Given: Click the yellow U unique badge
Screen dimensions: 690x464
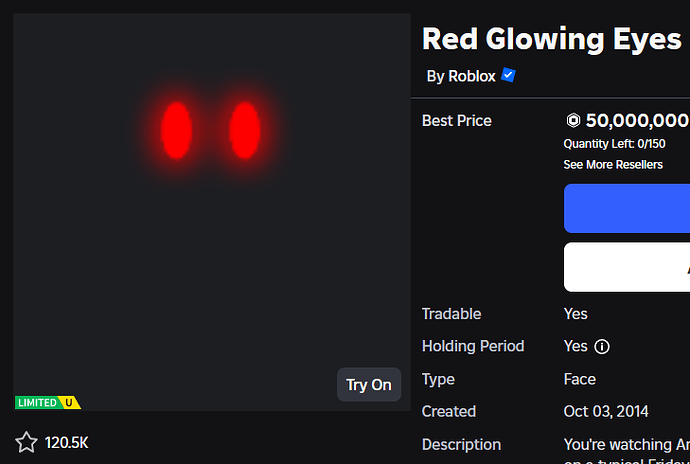Looking at the screenshot, I should coord(70,402).
